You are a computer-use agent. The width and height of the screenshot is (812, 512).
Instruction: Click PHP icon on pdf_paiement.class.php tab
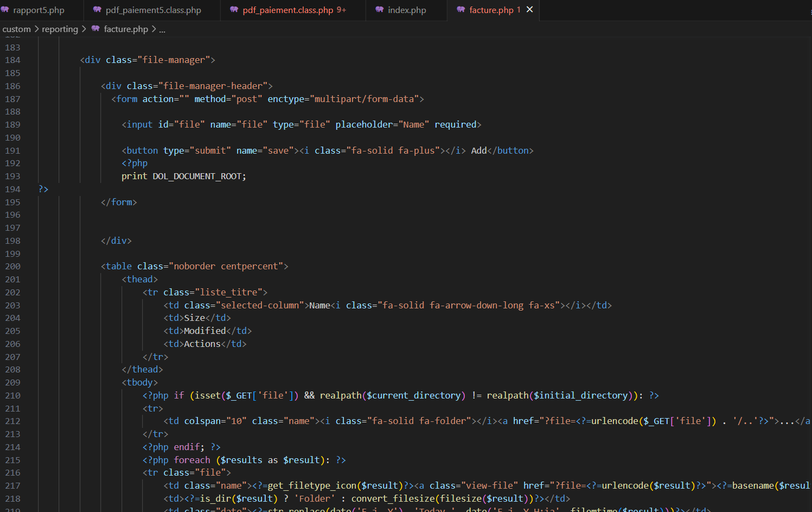point(234,10)
